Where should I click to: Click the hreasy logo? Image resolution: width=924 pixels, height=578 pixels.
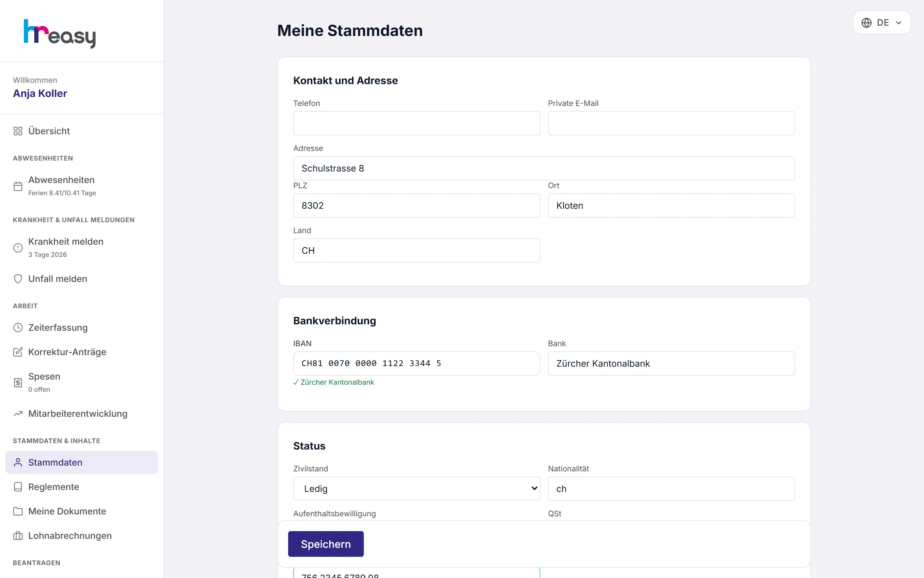coord(60,34)
